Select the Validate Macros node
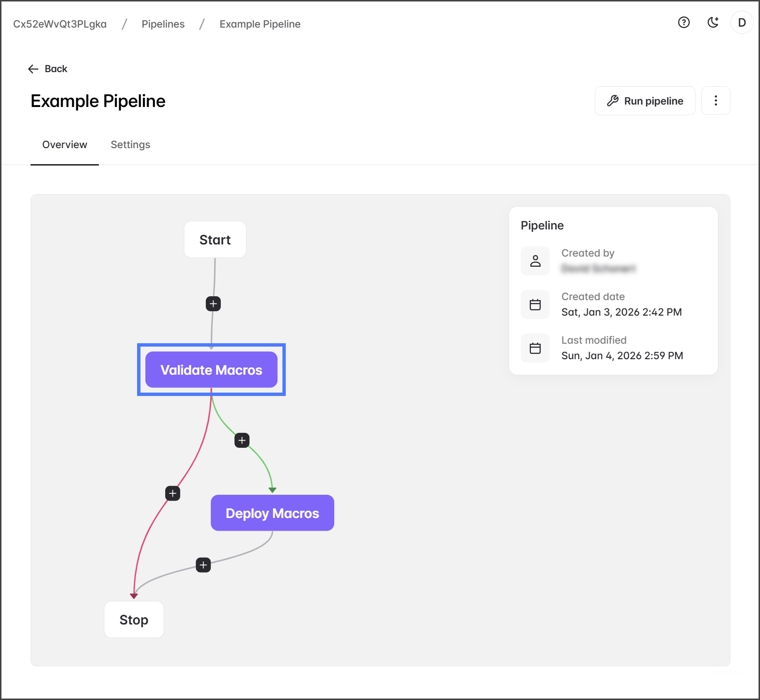This screenshot has height=700, width=760. click(211, 370)
